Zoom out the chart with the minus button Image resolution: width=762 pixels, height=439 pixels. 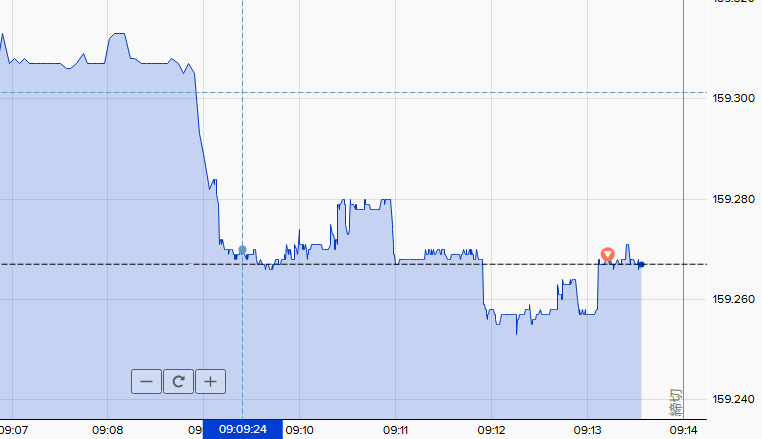146,382
